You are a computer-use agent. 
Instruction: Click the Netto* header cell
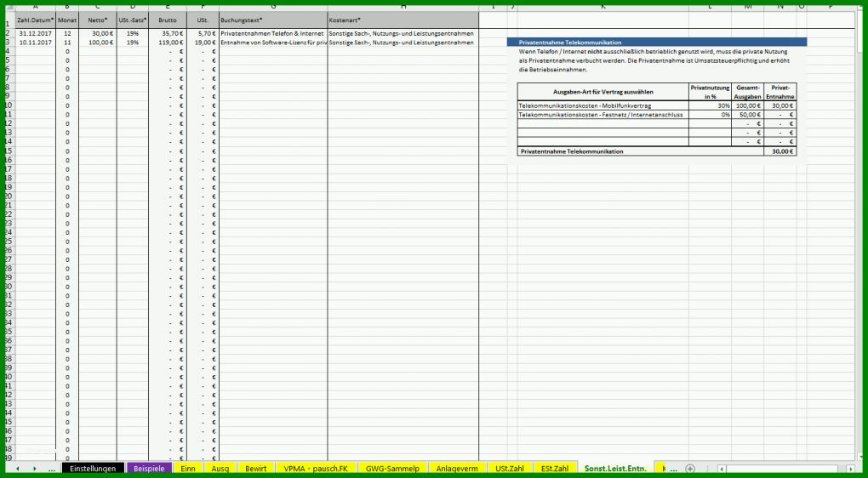pyautogui.click(x=97, y=20)
